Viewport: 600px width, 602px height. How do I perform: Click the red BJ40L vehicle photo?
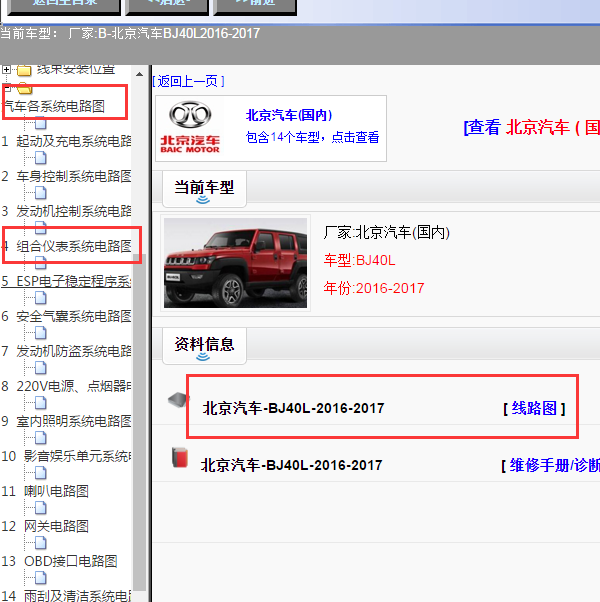point(235,263)
